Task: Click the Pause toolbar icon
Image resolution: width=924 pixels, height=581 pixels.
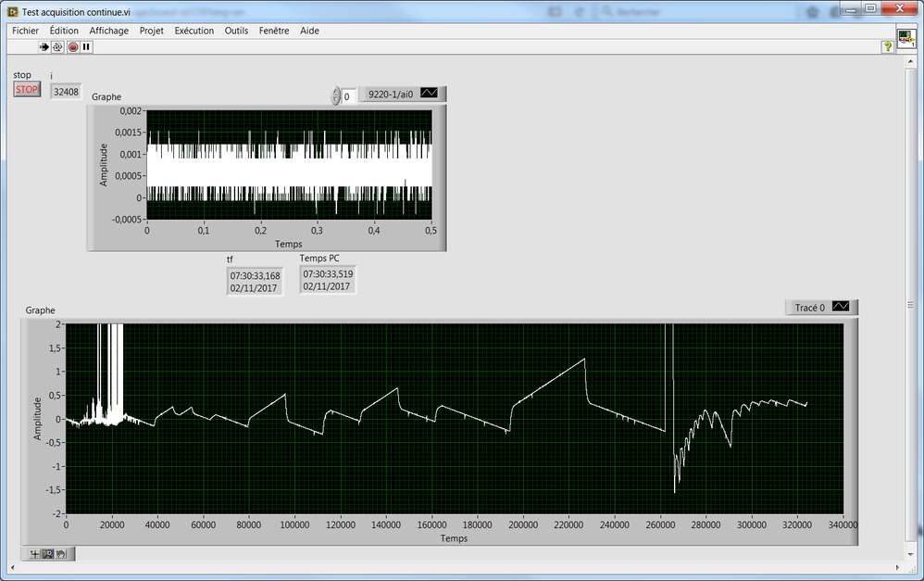Action: coord(87,46)
